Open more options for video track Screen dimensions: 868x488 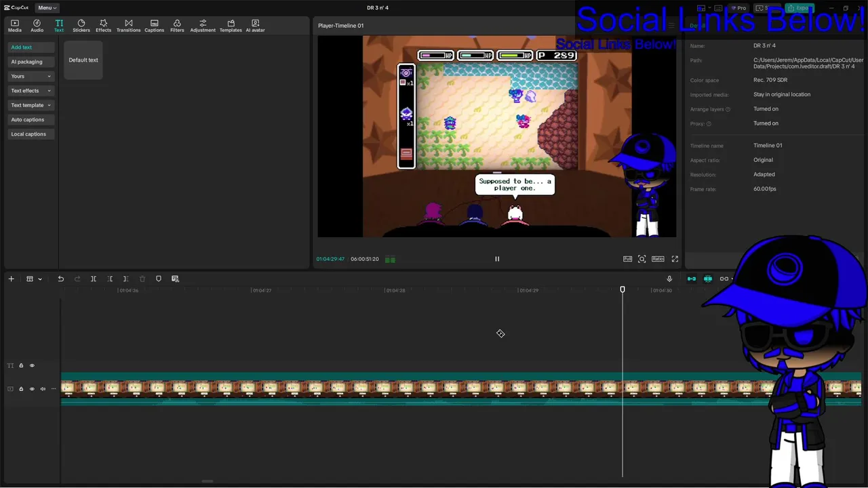[x=54, y=389]
